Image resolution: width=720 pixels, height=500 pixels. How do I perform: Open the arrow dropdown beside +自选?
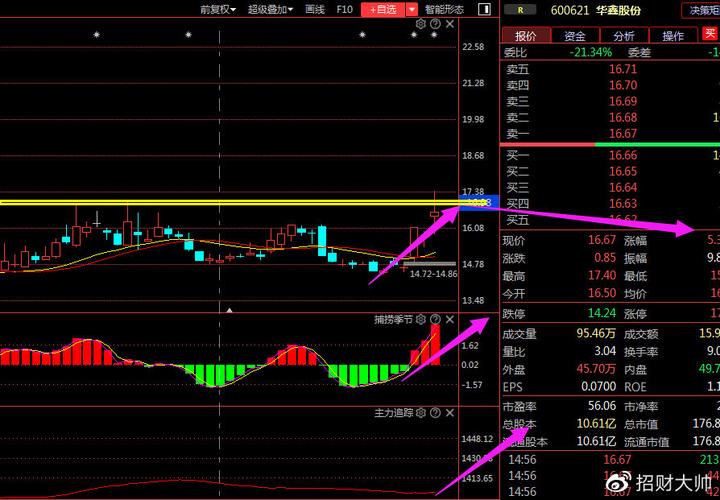point(412,9)
